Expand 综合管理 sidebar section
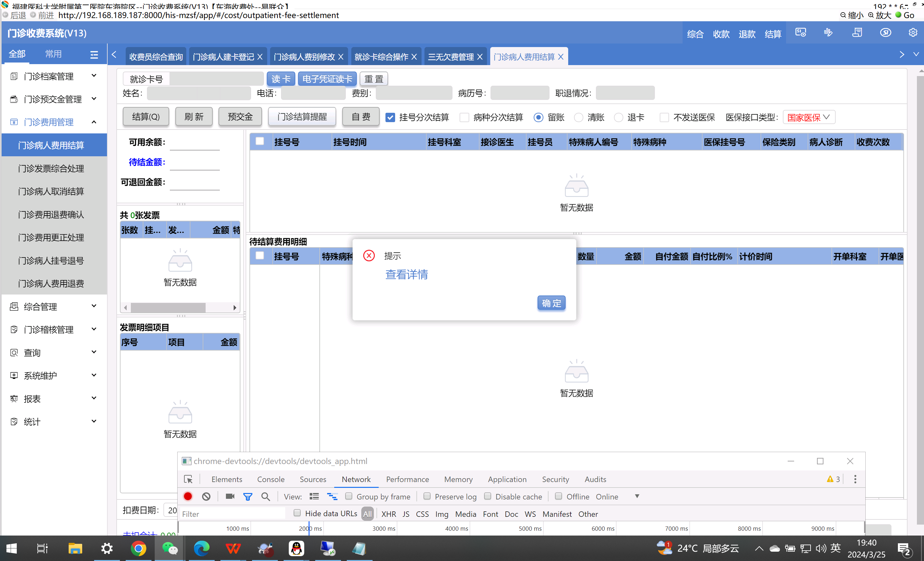 pyautogui.click(x=53, y=307)
